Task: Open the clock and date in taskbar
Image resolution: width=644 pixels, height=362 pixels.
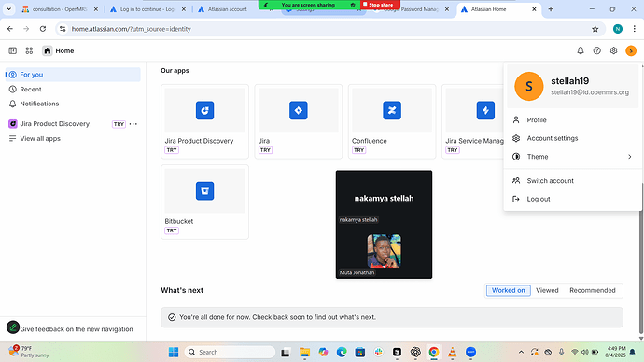Action: (x=615, y=352)
